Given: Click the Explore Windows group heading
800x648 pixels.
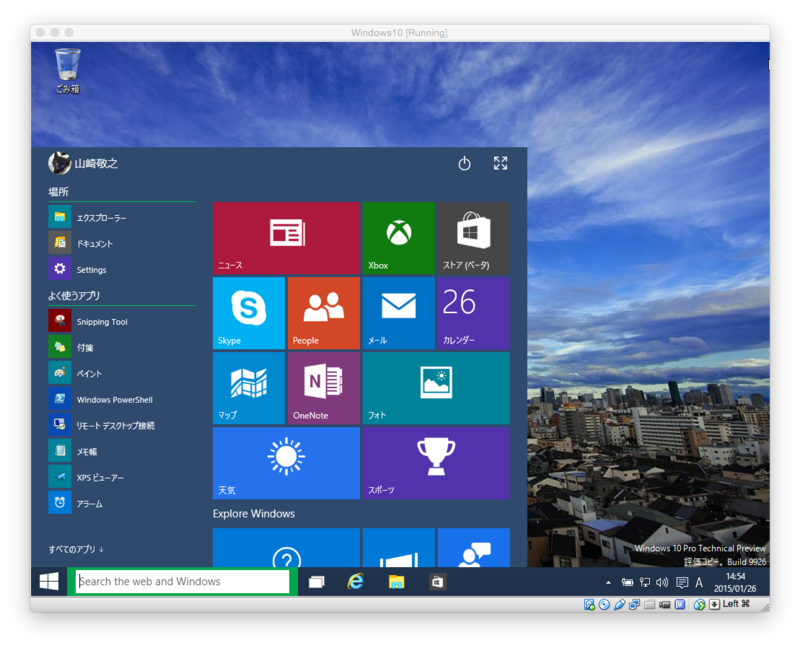Looking at the screenshot, I should [254, 513].
